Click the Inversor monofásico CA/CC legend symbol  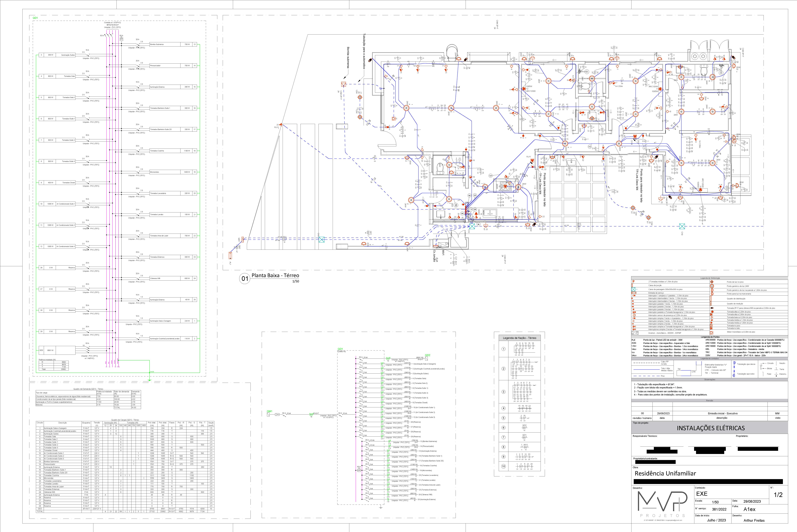[635, 333]
